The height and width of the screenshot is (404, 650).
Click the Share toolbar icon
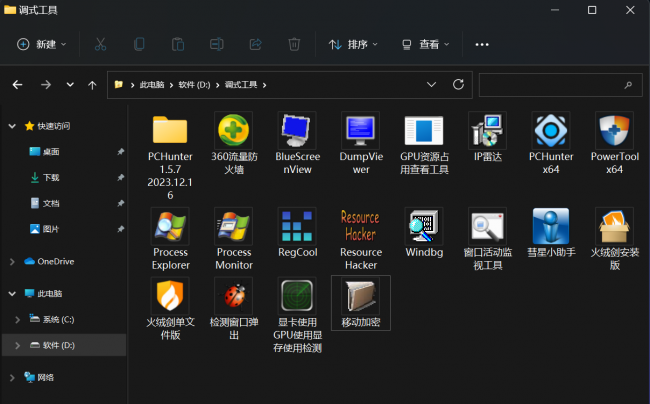pyautogui.click(x=255, y=44)
